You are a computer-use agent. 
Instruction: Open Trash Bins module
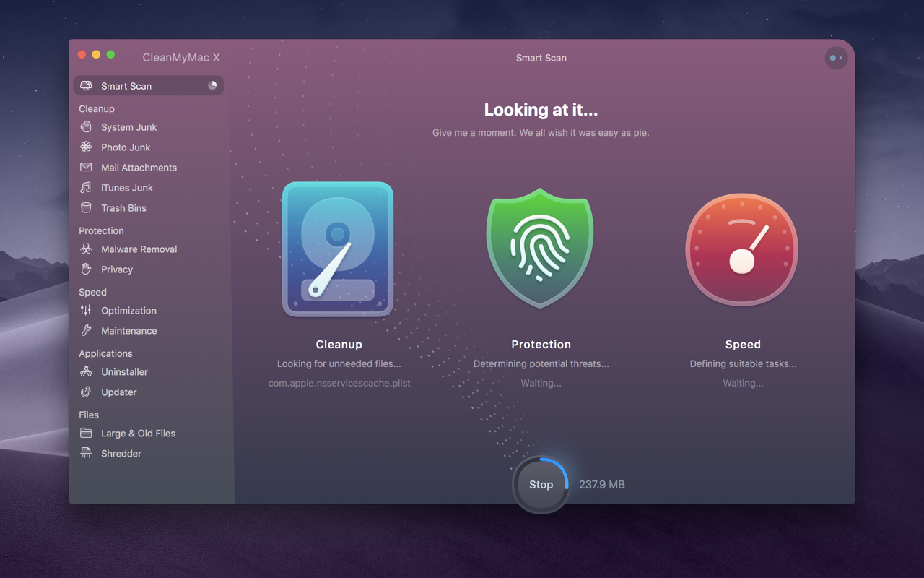pos(148,207)
